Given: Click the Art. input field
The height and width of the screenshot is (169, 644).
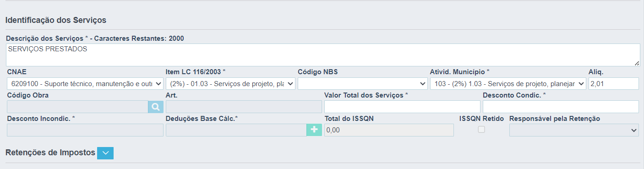Looking at the screenshot, I should coord(244,107).
